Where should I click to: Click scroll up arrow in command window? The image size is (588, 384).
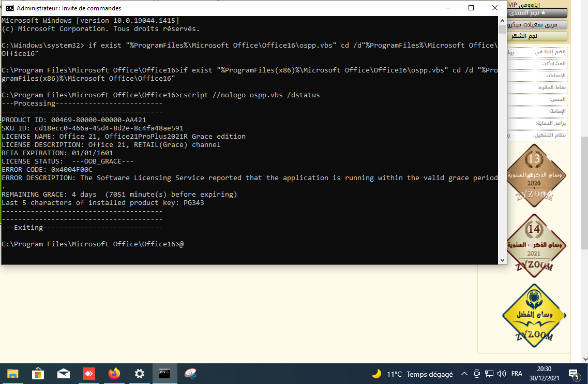(x=503, y=20)
